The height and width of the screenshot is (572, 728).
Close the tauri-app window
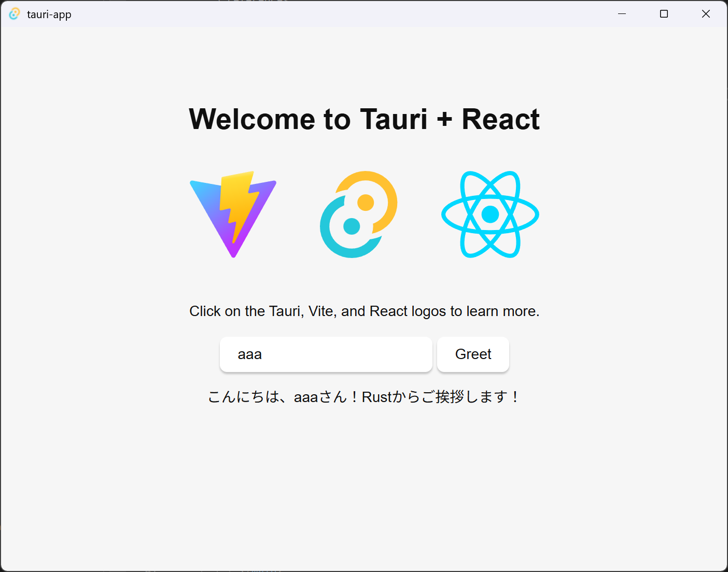click(x=706, y=14)
